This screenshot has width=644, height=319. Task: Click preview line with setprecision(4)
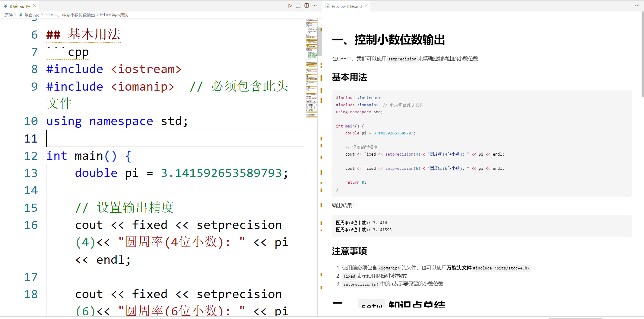coord(425,154)
